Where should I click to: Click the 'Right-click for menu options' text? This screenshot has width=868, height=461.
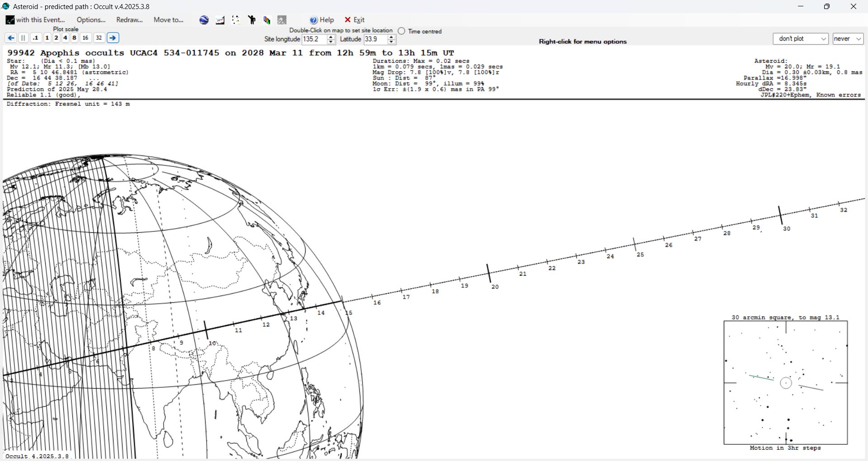[583, 42]
